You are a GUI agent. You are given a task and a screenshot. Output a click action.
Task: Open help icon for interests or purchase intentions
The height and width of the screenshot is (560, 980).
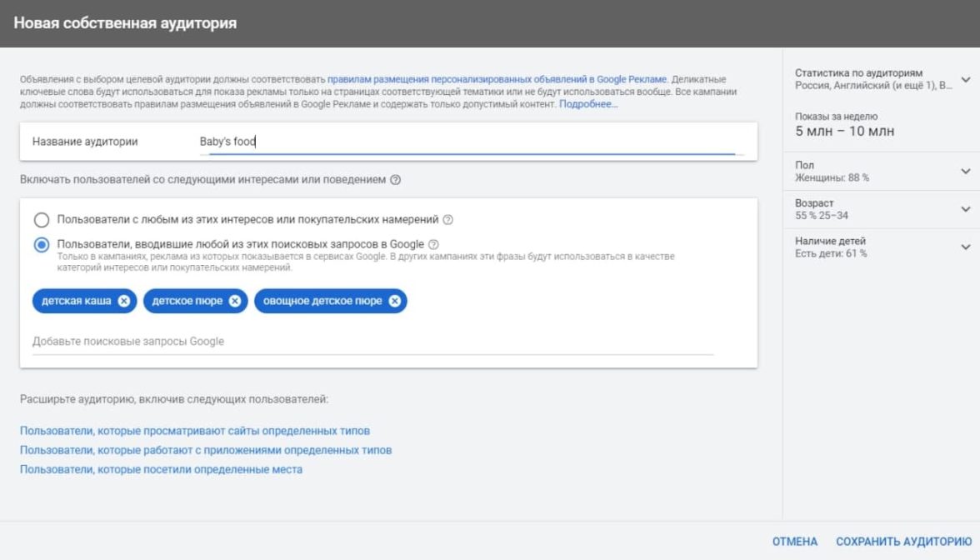[x=447, y=220]
